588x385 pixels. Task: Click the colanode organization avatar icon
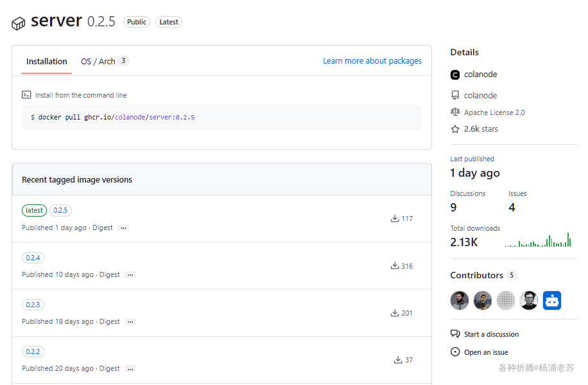click(455, 75)
